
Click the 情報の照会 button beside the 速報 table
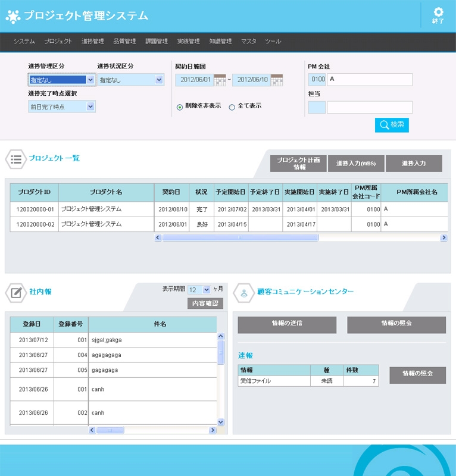(x=418, y=375)
